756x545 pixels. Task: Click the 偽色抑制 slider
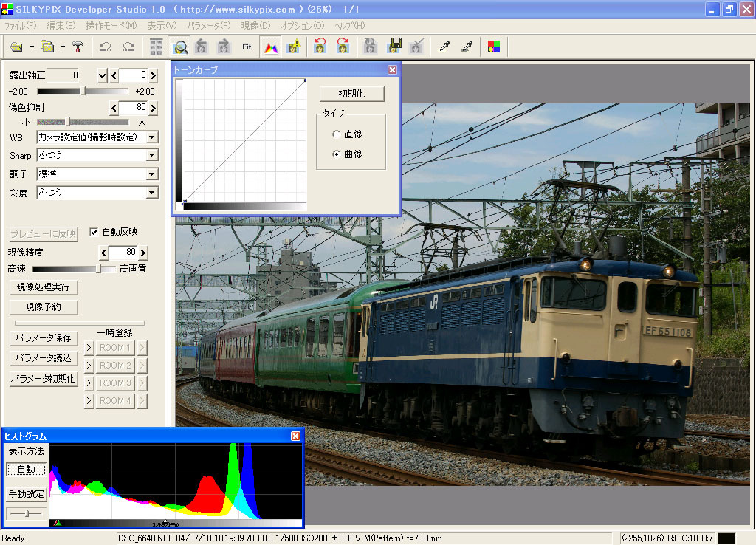[83, 122]
